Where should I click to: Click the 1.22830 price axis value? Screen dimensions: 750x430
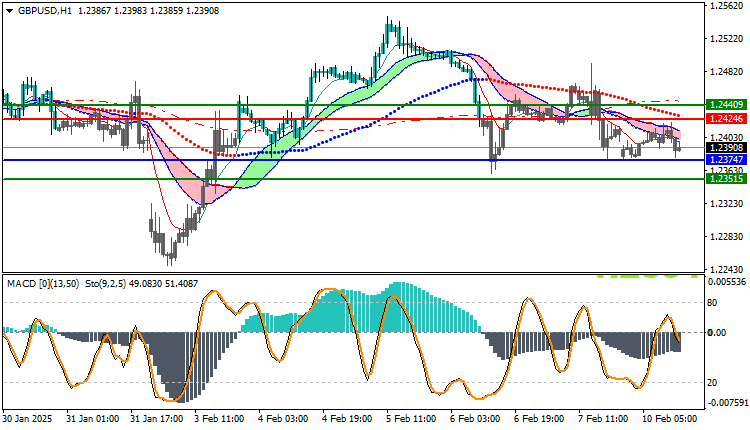[727, 236]
